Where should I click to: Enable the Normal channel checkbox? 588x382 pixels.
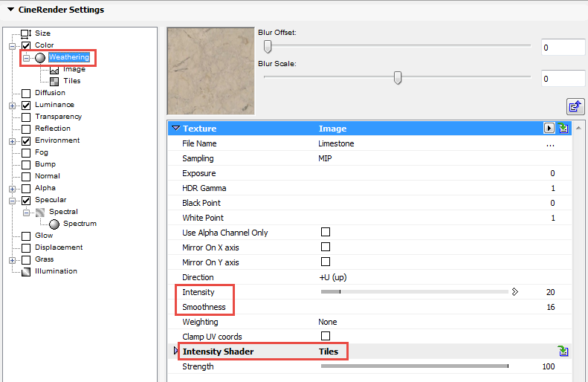coord(26,177)
